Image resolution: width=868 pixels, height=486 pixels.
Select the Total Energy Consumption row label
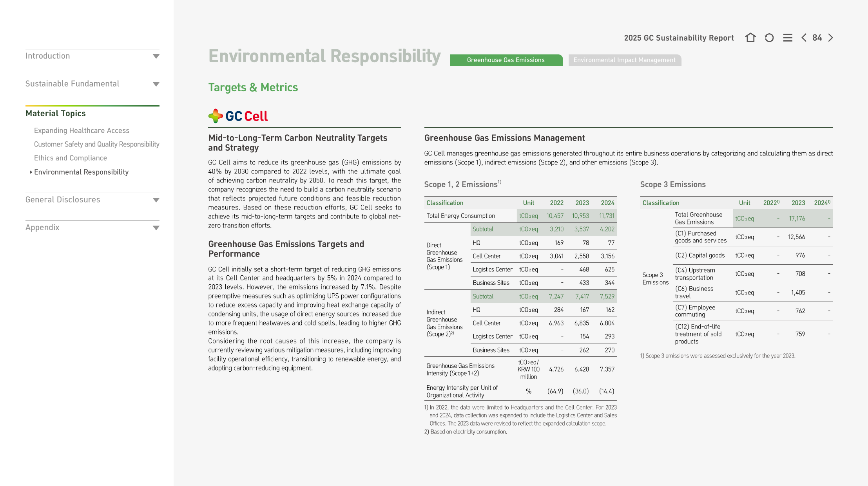pos(461,216)
